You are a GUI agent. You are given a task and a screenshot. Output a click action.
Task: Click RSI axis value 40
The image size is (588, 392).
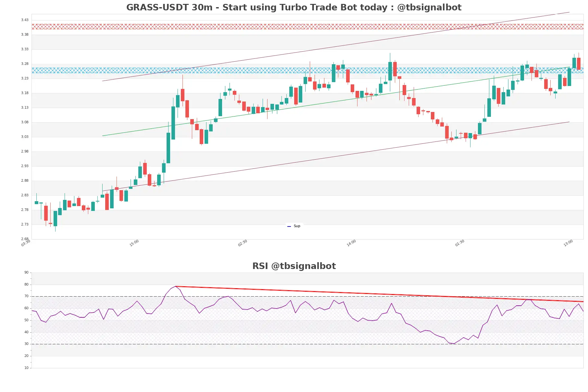(x=26, y=332)
